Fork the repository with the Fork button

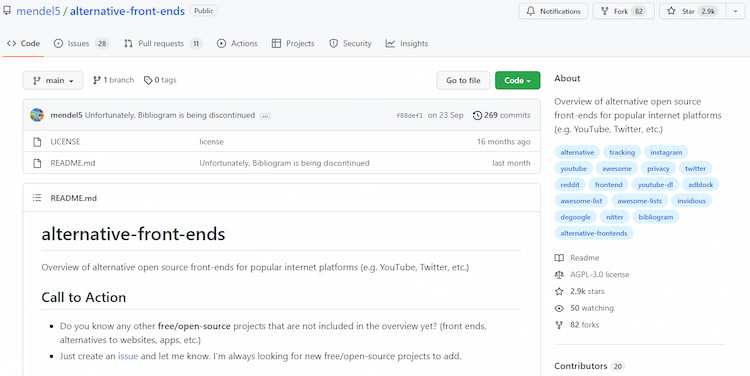coord(623,11)
